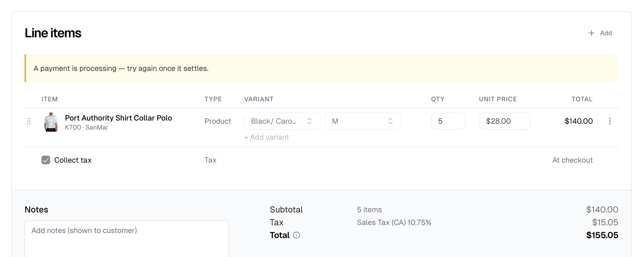Viewport: 644px width, 257px height.
Task: Click the quantity field showing 5
Action: (448, 121)
